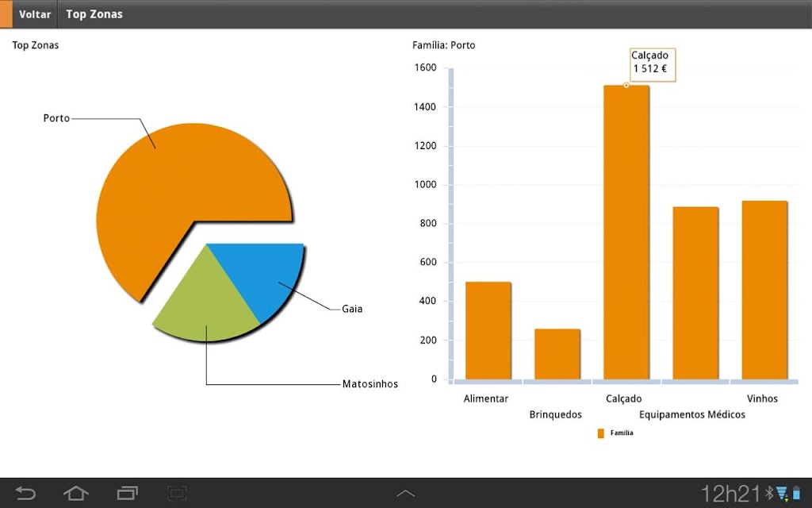812x508 pixels.
Task: Click the orange Família legend swatch
Action: pos(601,433)
